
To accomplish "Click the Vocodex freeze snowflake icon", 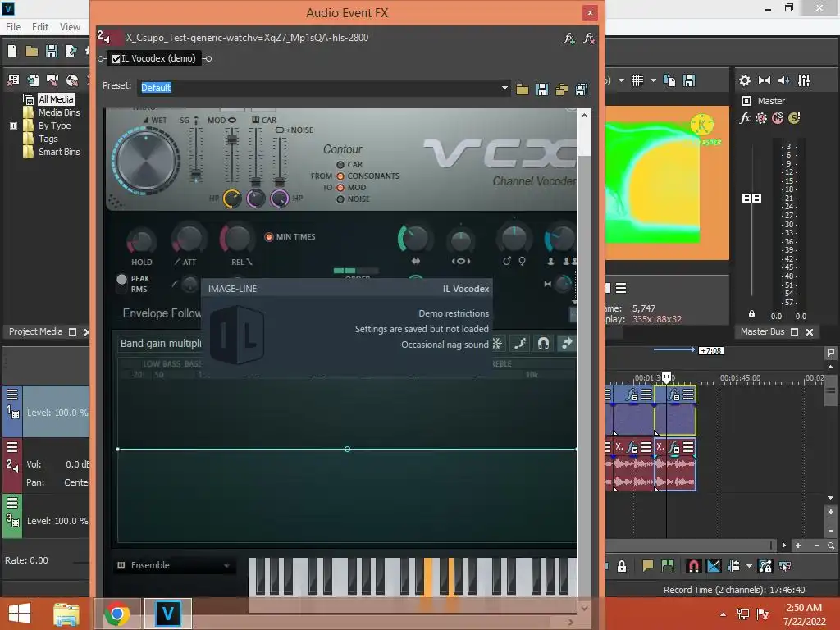I will click(x=498, y=344).
